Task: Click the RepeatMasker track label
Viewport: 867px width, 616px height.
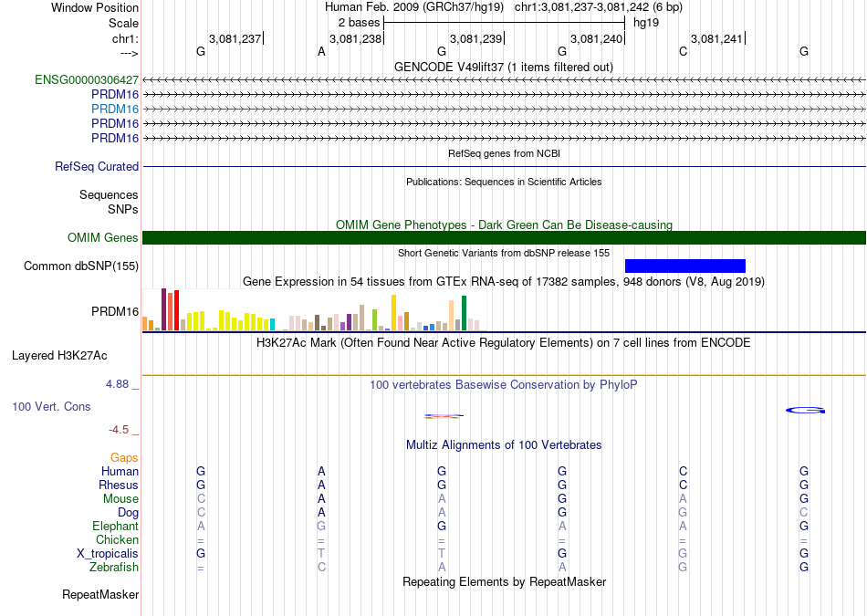Action: click(100, 594)
